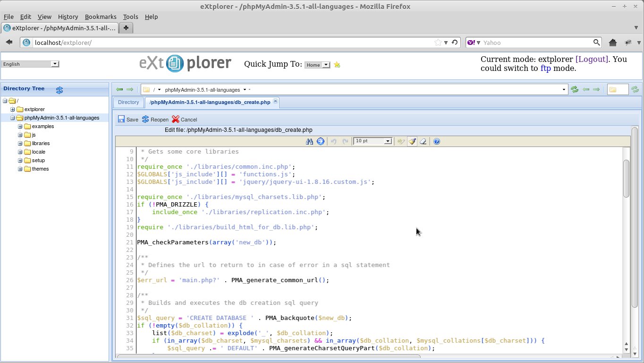Click the green reload icon after path bar
The image size is (644, 363).
(x=575, y=89)
